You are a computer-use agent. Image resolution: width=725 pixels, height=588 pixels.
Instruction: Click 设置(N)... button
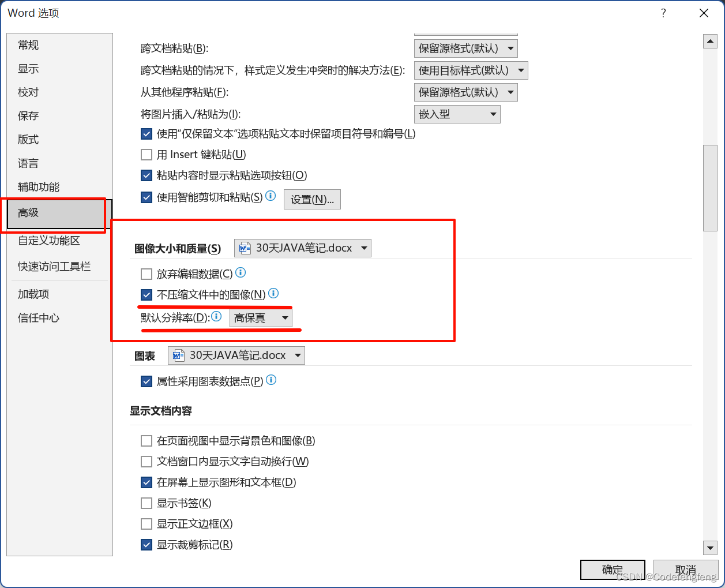(x=312, y=199)
